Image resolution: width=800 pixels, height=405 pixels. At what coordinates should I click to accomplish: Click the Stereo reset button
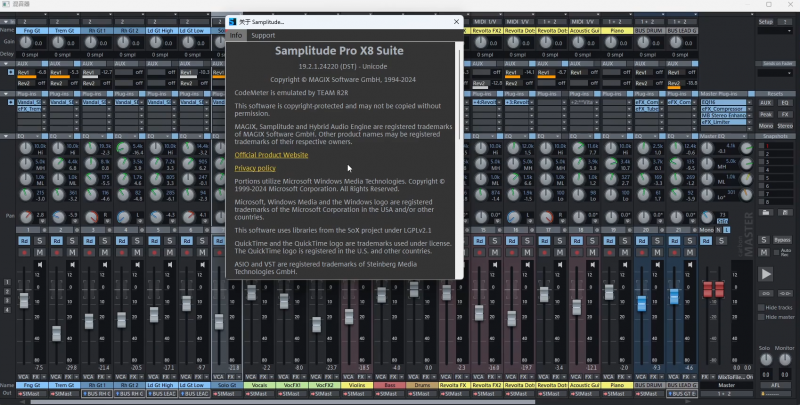[785, 125]
